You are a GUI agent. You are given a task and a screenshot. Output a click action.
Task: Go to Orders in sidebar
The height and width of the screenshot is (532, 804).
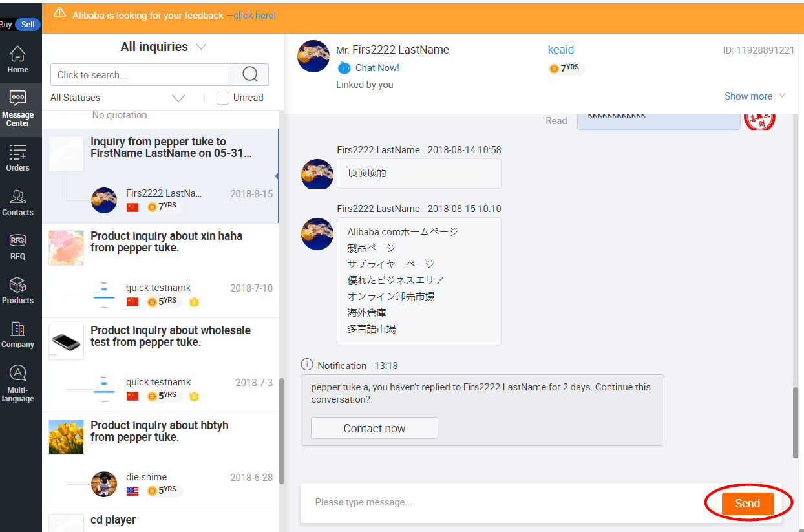18,158
